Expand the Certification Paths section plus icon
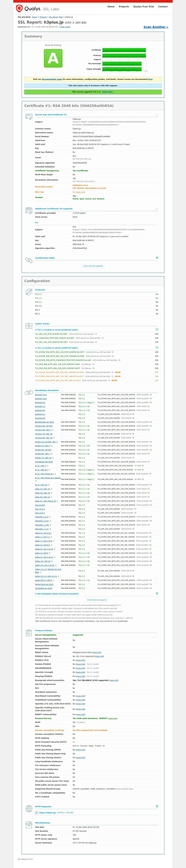 click(157, 258)
